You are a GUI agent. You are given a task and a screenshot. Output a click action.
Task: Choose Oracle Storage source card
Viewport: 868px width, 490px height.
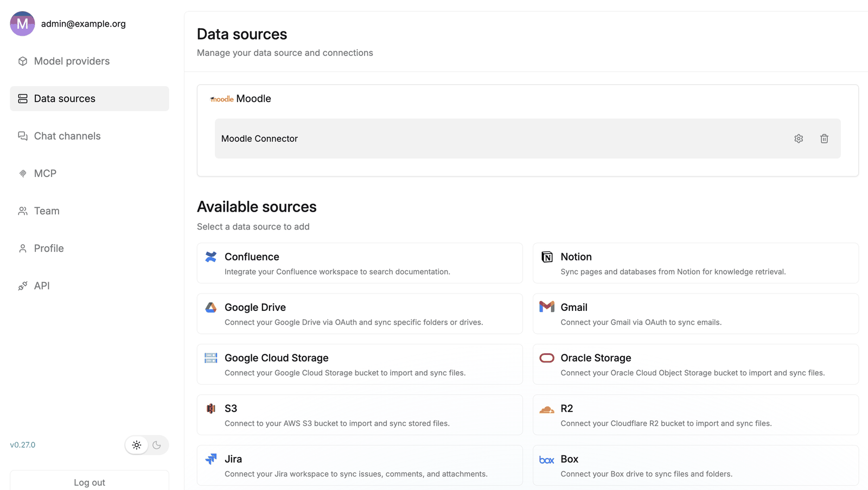[695, 364]
